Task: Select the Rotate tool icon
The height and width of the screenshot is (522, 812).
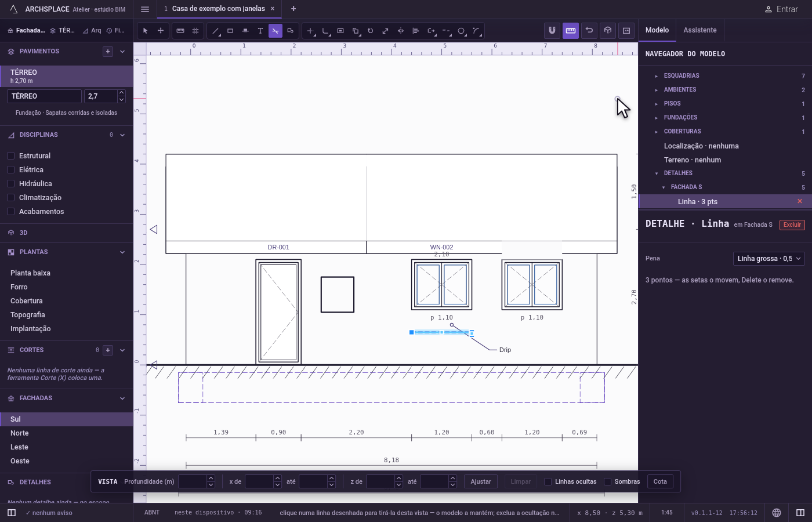Action: tap(371, 31)
